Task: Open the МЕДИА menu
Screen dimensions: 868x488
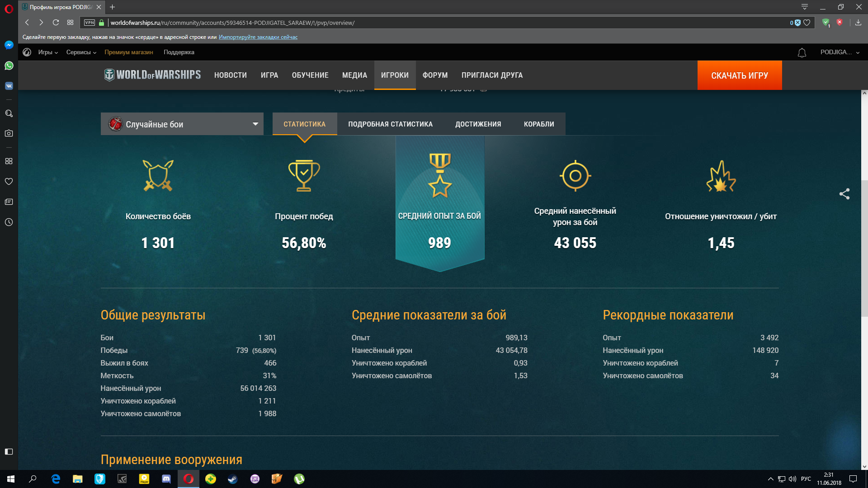Action: pos(354,75)
